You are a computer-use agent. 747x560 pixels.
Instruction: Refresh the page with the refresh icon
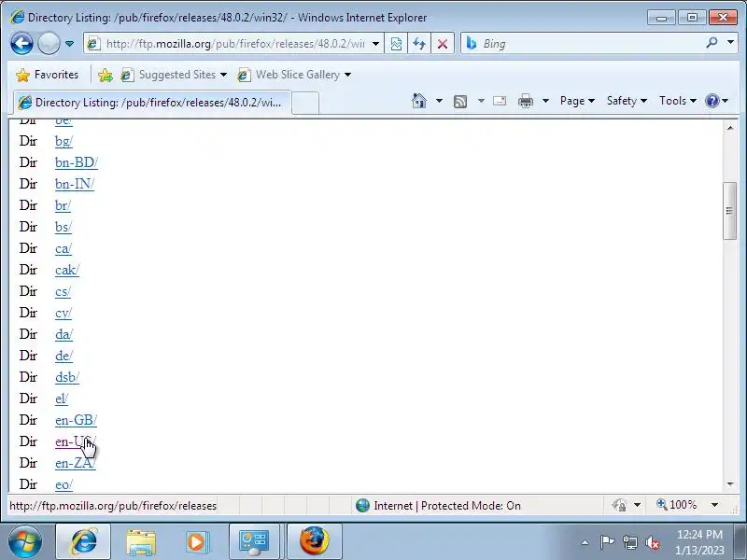(419, 44)
